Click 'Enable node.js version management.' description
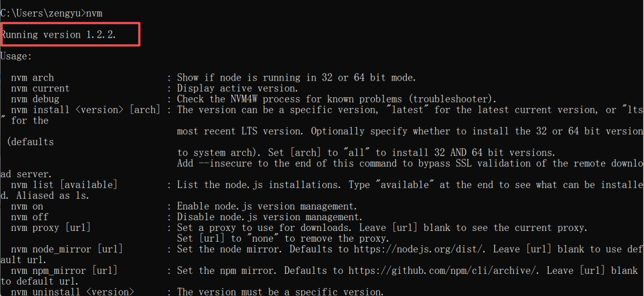 coord(268,206)
